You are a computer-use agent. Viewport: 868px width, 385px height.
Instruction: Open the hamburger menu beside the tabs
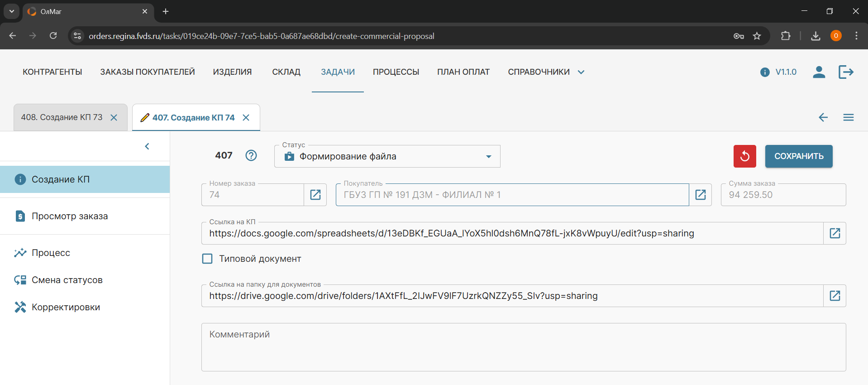coord(848,117)
